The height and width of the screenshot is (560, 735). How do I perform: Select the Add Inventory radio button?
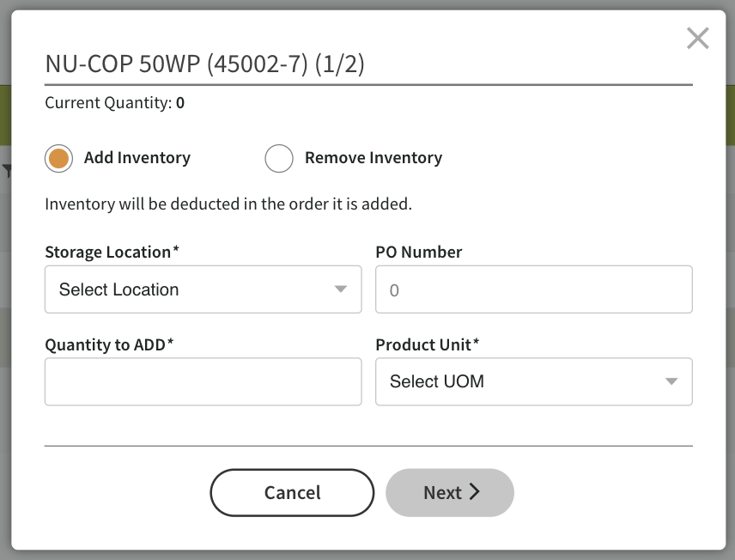click(x=58, y=158)
